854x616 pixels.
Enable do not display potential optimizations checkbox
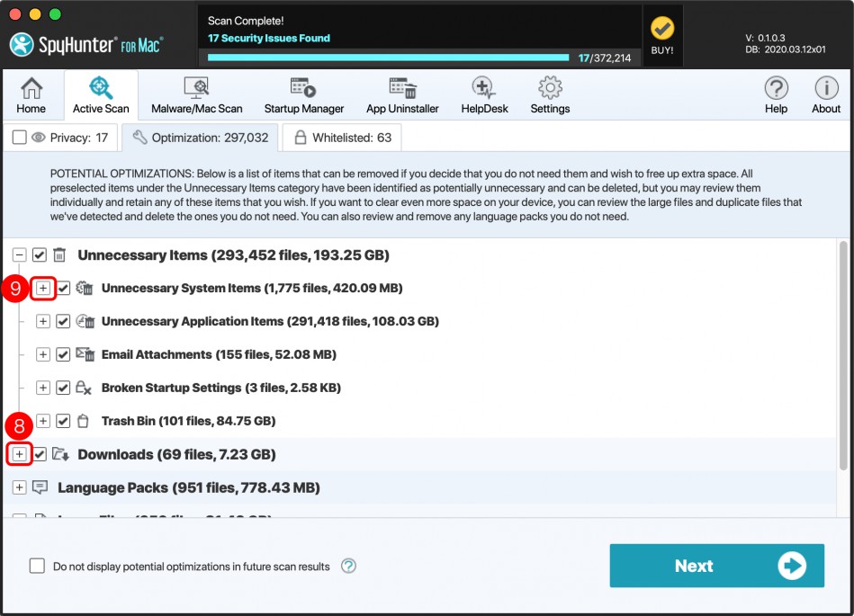coord(37,567)
